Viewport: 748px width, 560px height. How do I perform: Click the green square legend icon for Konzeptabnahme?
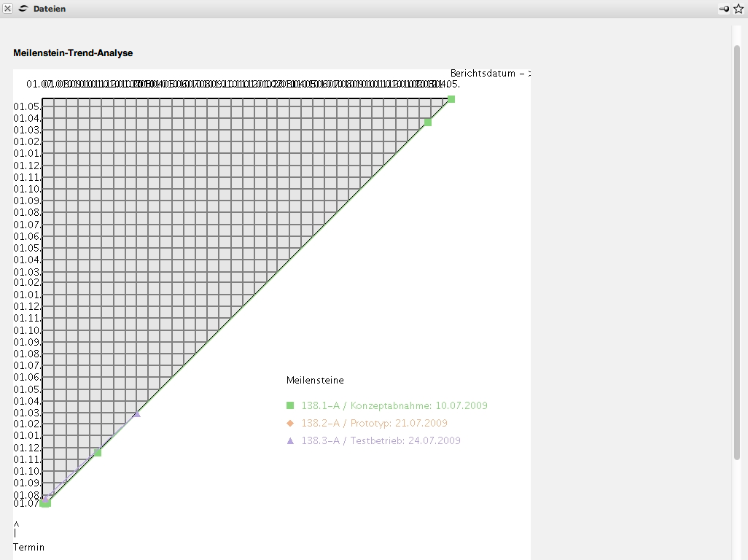tap(290, 405)
